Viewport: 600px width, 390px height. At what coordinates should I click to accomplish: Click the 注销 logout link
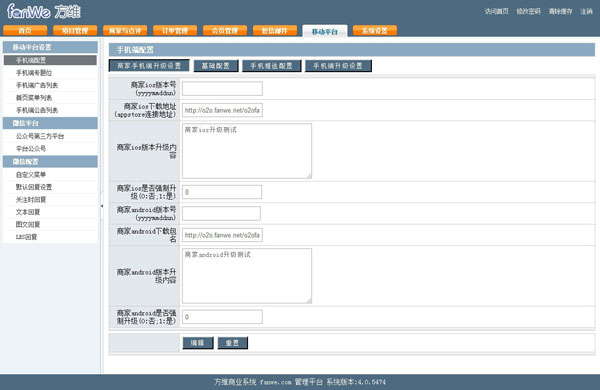(586, 11)
